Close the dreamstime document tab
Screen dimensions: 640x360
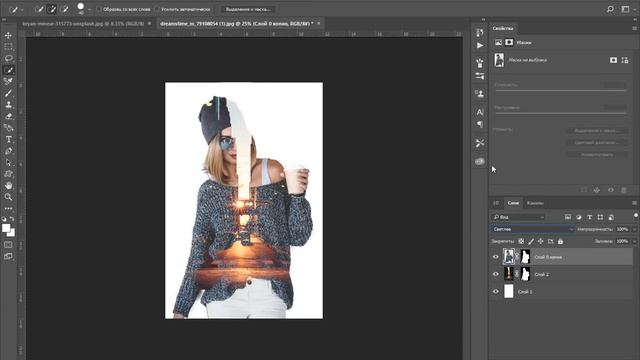pyautogui.click(x=319, y=24)
